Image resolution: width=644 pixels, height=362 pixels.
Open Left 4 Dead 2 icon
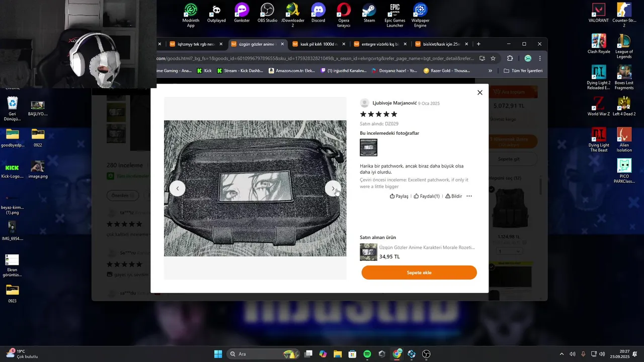click(624, 107)
